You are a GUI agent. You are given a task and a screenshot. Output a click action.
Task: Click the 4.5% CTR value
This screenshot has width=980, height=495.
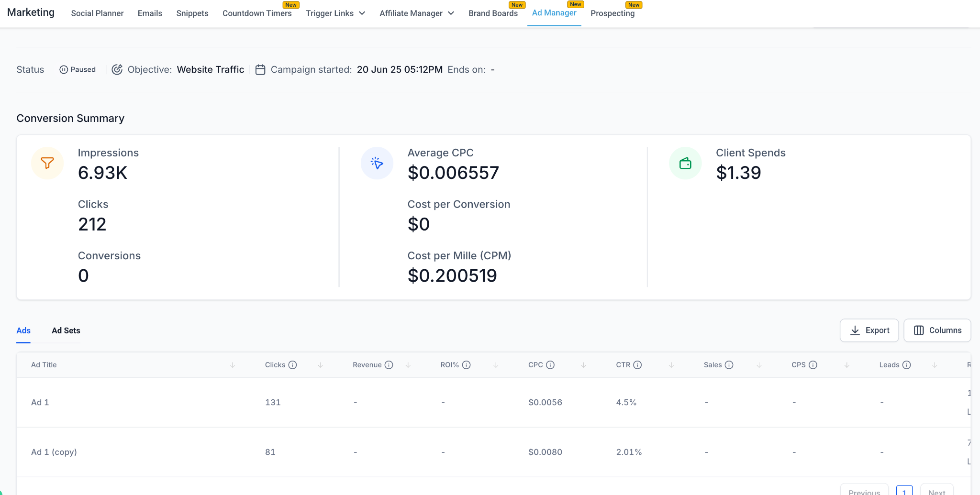(626, 402)
